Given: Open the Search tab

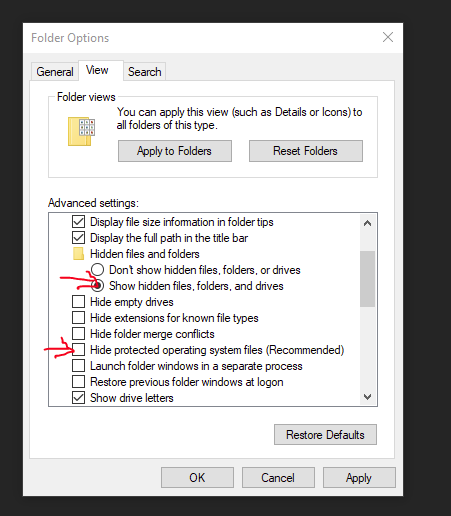Looking at the screenshot, I should [x=145, y=72].
